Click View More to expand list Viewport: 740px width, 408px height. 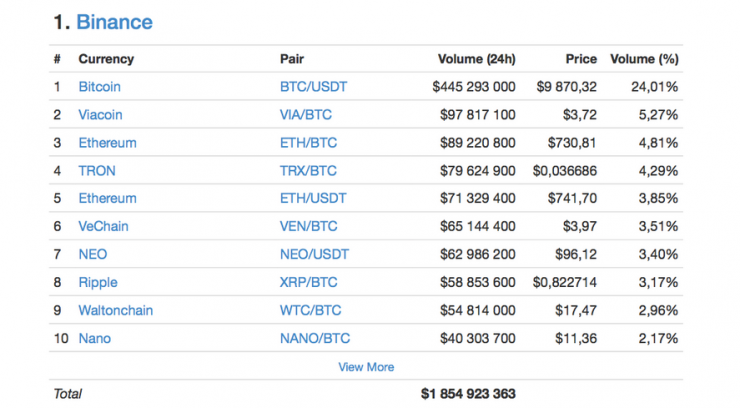tap(366, 367)
